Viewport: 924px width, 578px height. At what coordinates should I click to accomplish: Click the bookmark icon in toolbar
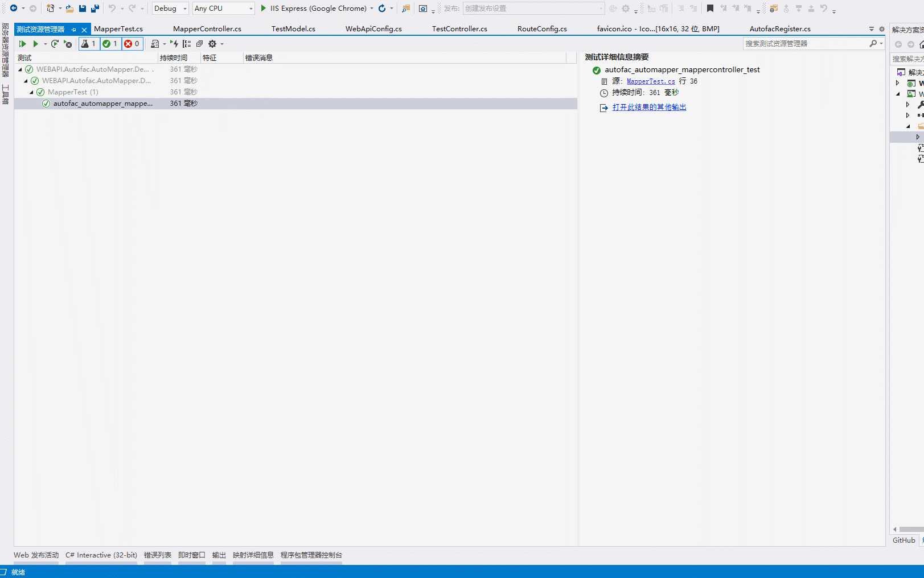(710, 9)
